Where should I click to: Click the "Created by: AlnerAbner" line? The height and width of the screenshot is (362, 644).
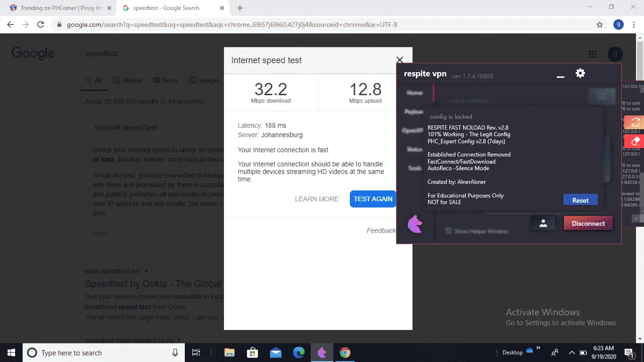456,182
